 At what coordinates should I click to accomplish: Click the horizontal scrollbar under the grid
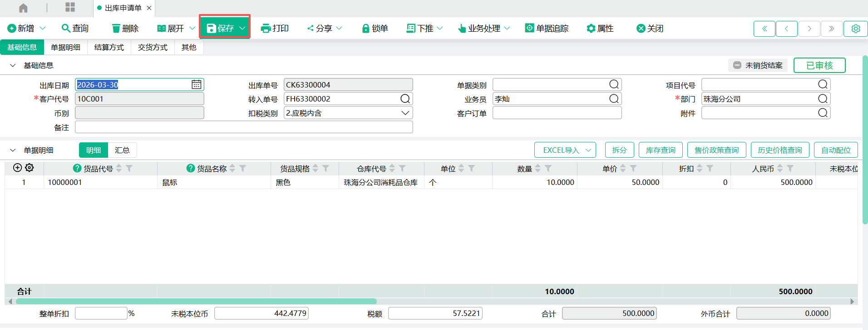196,301
